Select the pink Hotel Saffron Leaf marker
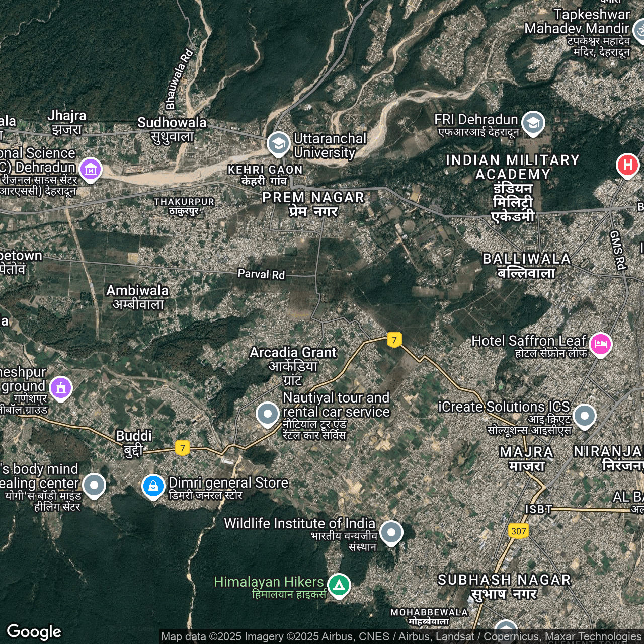The width and height of the screenshot is (644, 644). point(600,344)
